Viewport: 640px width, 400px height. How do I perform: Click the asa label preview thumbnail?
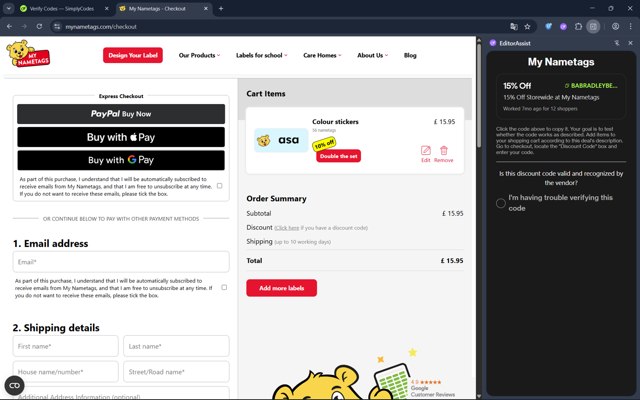click(x=281, y=140)
